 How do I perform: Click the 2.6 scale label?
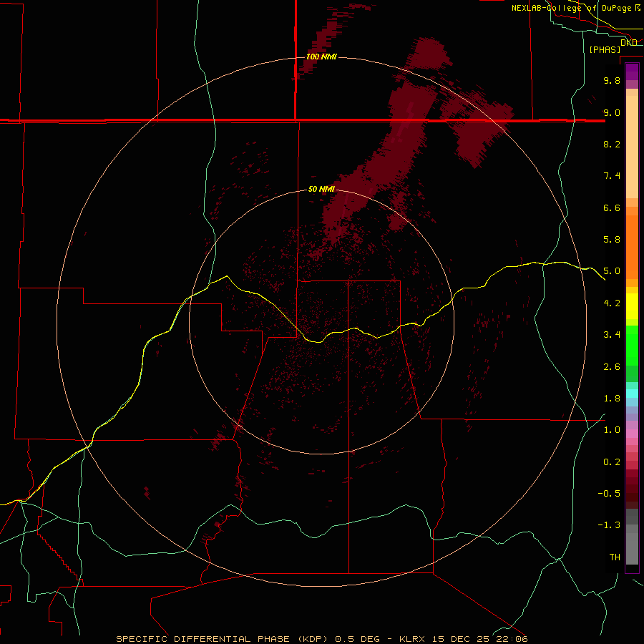[612, 367]
